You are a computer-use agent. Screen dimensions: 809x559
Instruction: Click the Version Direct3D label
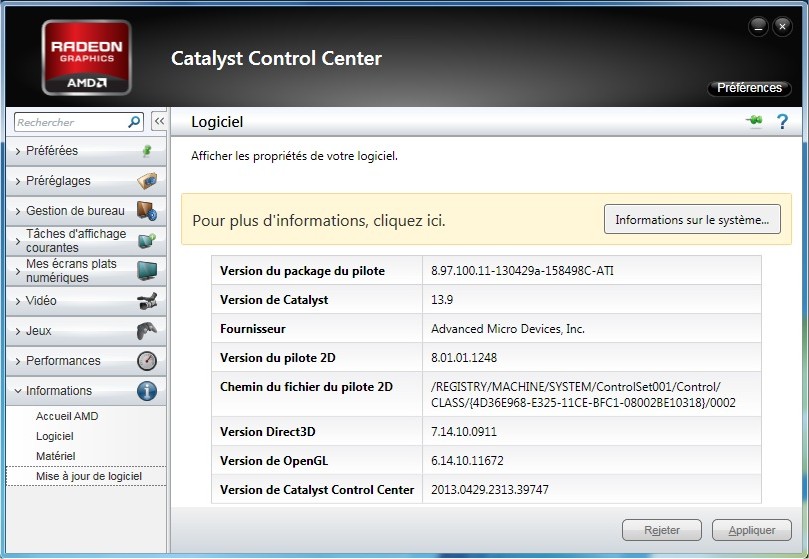point(267,432)
